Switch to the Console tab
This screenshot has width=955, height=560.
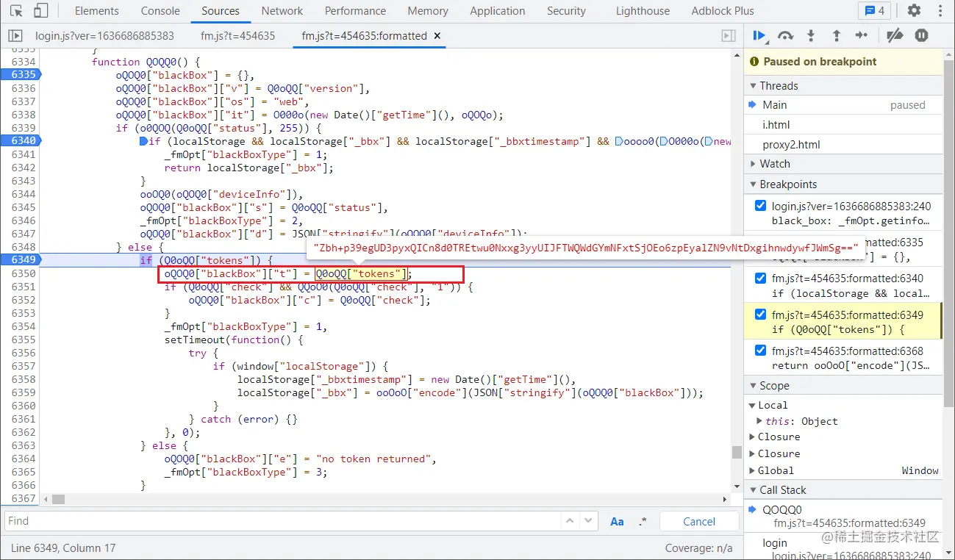[x=160, y=11]
